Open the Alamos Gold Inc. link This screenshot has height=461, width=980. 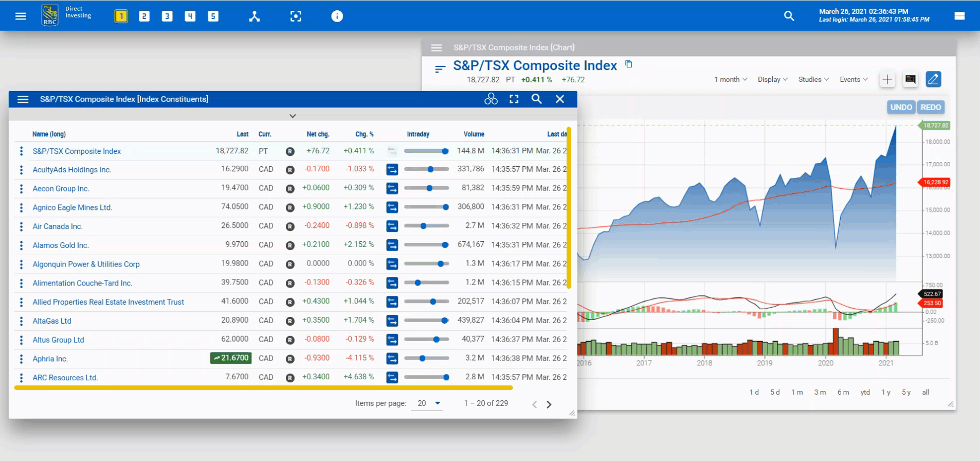pyautogui.click(x=61, y=245)
